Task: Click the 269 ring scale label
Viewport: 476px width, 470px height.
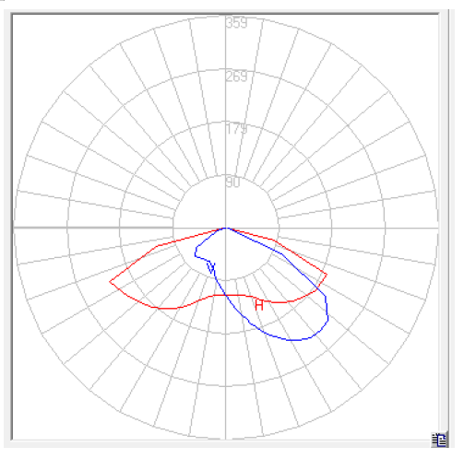Action: click(236, 76)
